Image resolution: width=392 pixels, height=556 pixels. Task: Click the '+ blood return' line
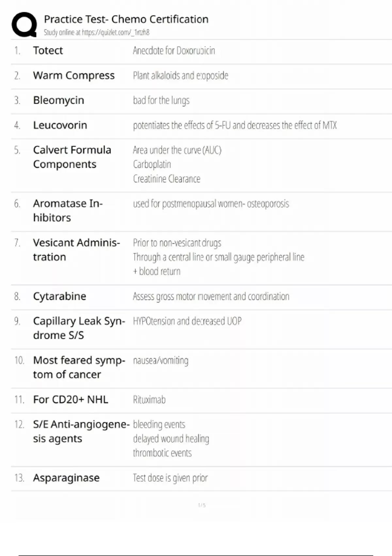(x=156, y=271)
